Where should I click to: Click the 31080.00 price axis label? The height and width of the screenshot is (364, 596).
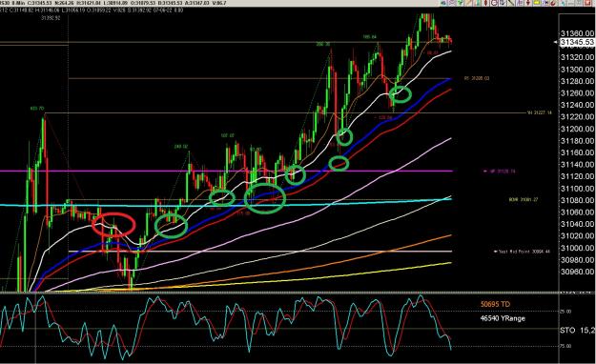[x=577, y=200]
